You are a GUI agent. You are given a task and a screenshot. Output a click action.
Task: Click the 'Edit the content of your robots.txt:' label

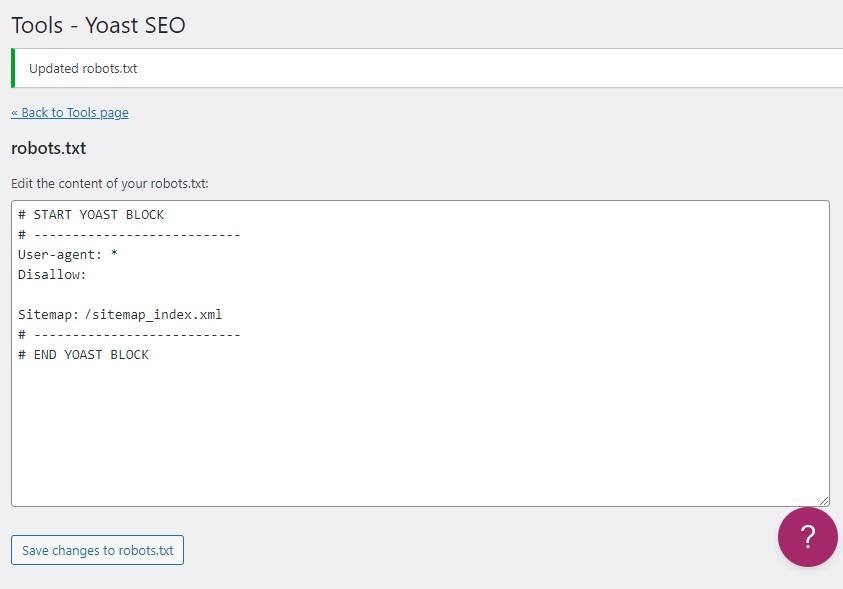pyautogui.click(x=110, y=184)
